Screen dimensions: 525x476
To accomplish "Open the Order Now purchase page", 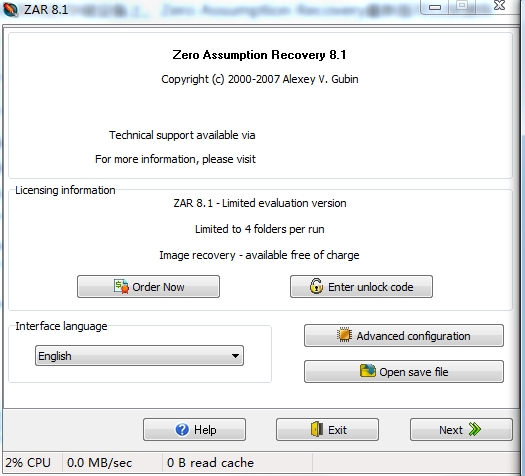I will [x=148, y=287].
